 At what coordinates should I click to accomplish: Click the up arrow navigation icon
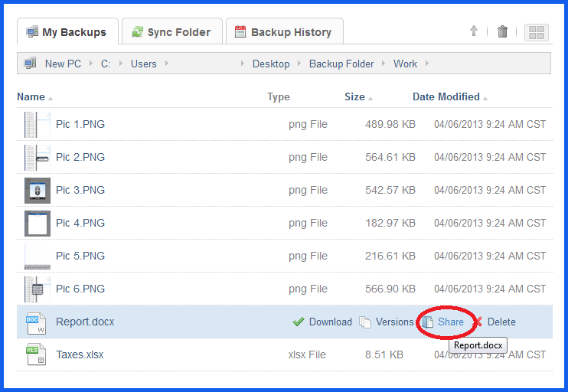474,31
